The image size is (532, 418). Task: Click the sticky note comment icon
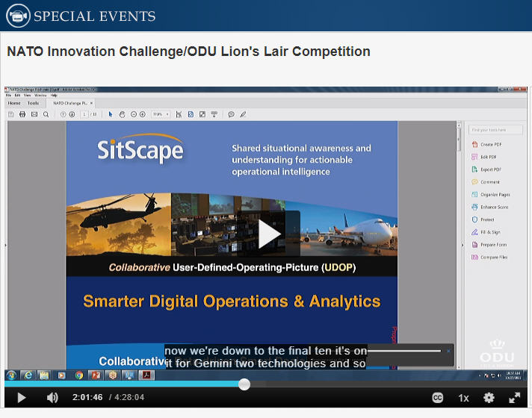click(x=231, y=114)
